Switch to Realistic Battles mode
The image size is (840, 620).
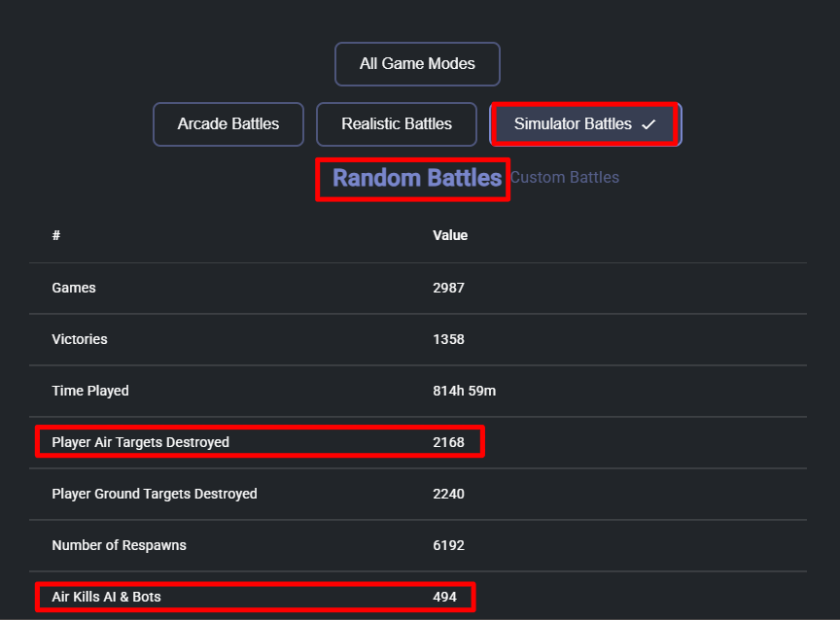coord(396,124)
